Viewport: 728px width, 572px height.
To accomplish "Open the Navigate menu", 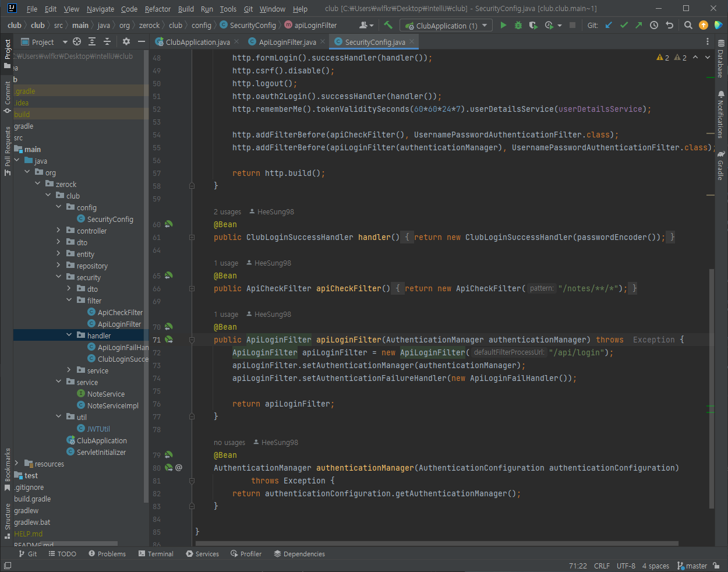I will pos(100,9).
